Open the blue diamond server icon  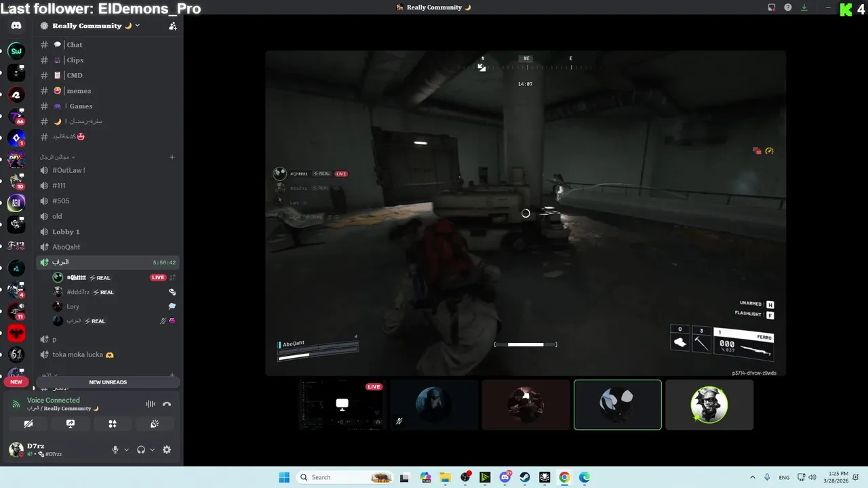pyautogui.click(x=16, y=138)
